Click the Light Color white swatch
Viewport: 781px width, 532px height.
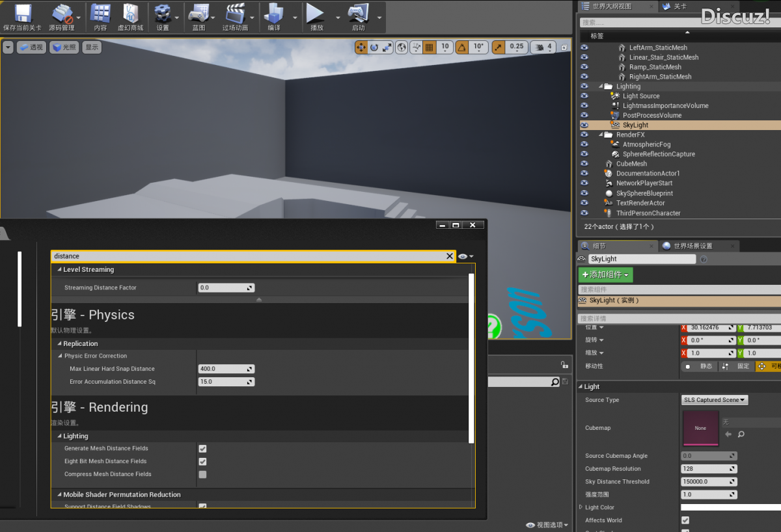click(731, 507)
